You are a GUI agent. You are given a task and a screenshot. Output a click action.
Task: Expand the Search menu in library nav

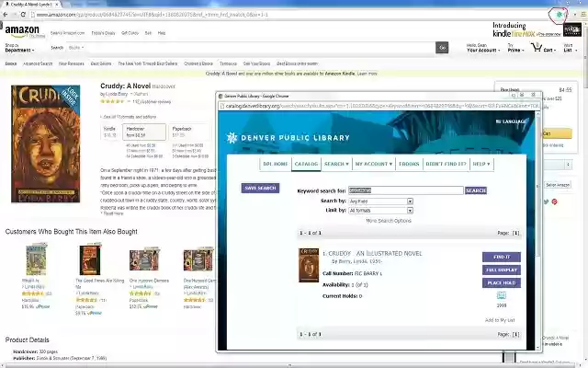point(336,164)
